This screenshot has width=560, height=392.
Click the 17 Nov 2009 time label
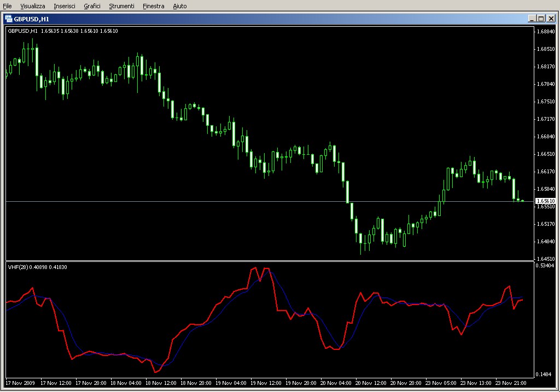click(20, 383)
